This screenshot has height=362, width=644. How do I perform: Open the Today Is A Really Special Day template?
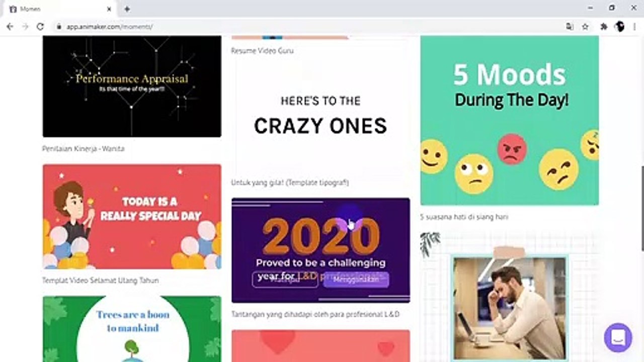[132, 217]
